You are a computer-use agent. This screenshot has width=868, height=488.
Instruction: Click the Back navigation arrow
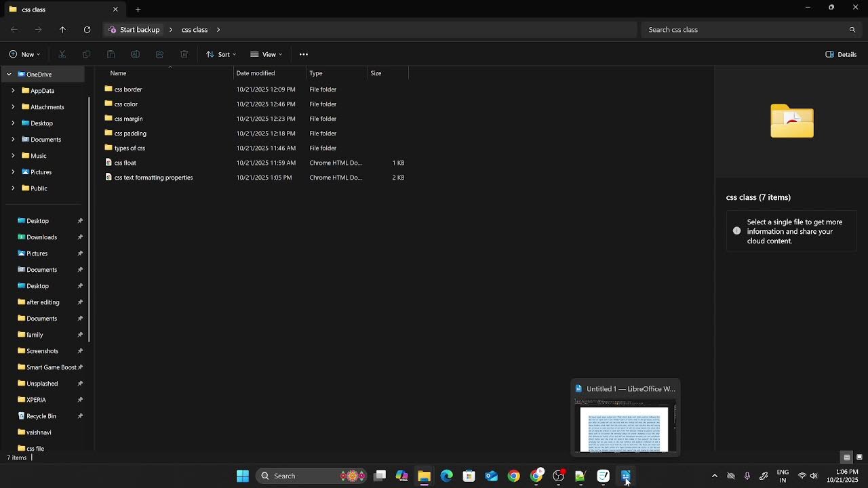(x=14, y=30)
